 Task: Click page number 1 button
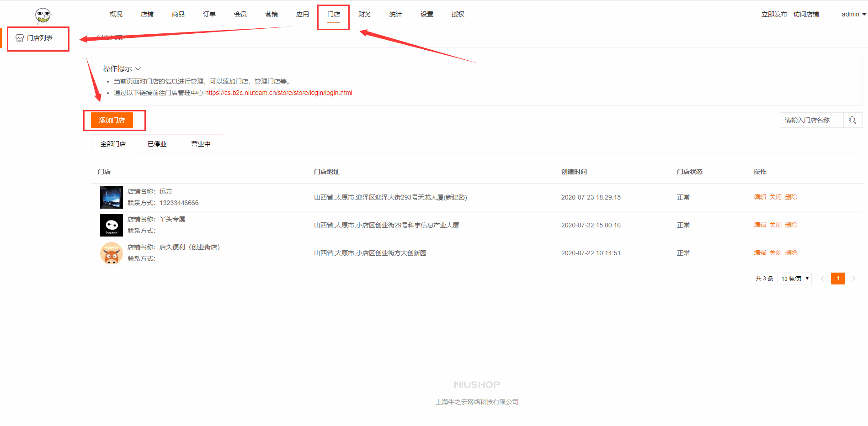(x=838, y=279)
